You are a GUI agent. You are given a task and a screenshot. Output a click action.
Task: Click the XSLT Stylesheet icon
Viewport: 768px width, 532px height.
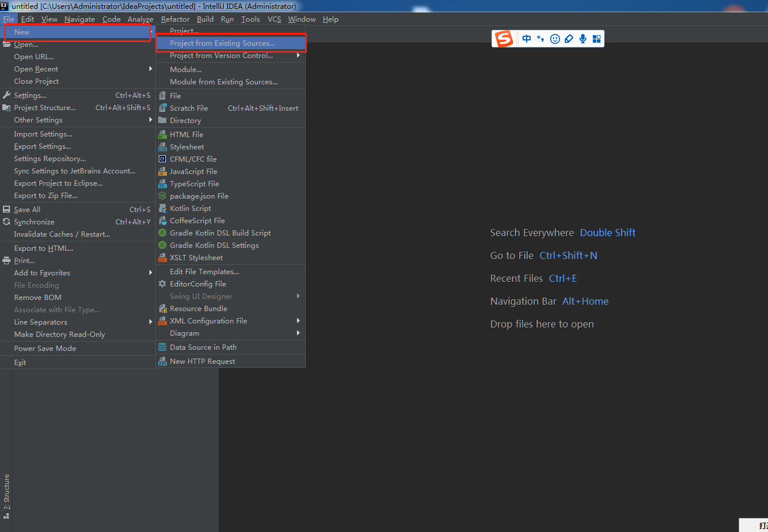162,258
